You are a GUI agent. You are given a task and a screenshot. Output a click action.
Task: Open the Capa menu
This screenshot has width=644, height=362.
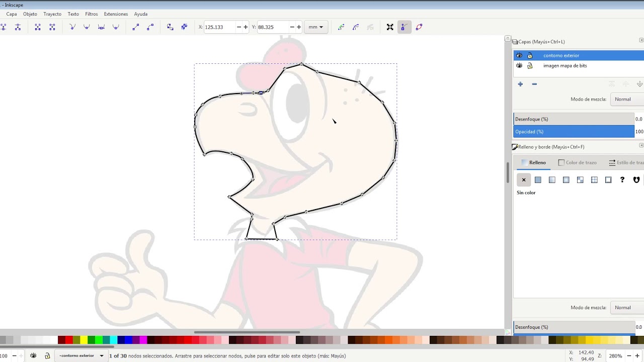[x=12, y=14]
